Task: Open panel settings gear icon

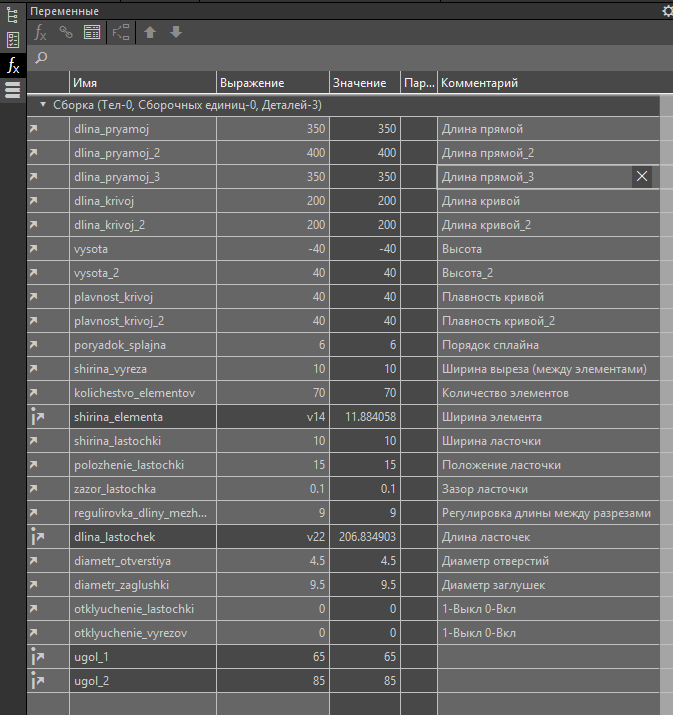Action: (667, 11)
